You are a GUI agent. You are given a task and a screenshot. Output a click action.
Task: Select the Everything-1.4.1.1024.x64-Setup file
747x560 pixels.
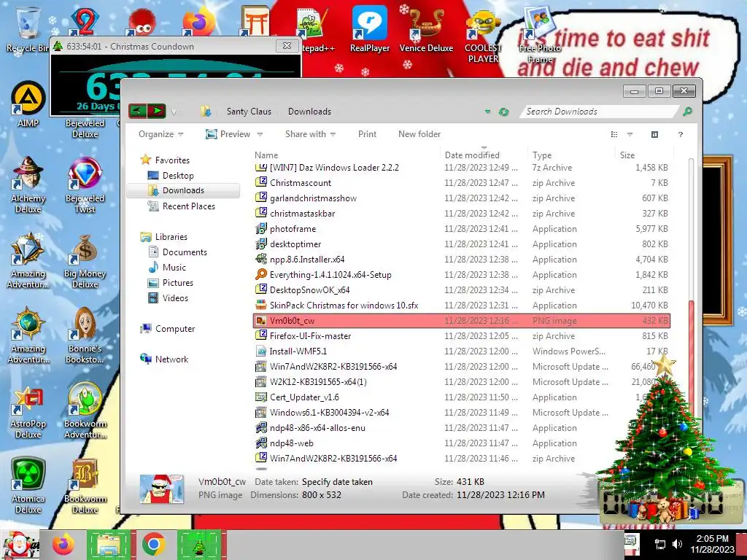(461, 275)
